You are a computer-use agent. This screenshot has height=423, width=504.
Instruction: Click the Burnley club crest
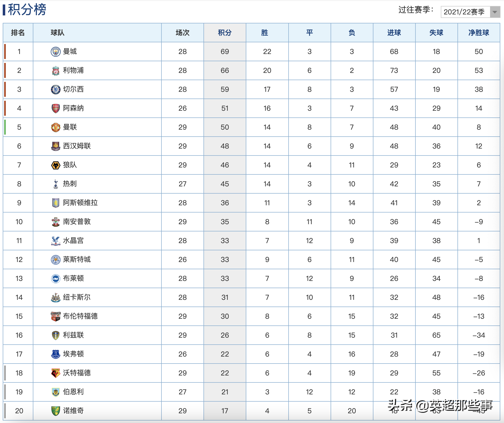coord(55,392)
